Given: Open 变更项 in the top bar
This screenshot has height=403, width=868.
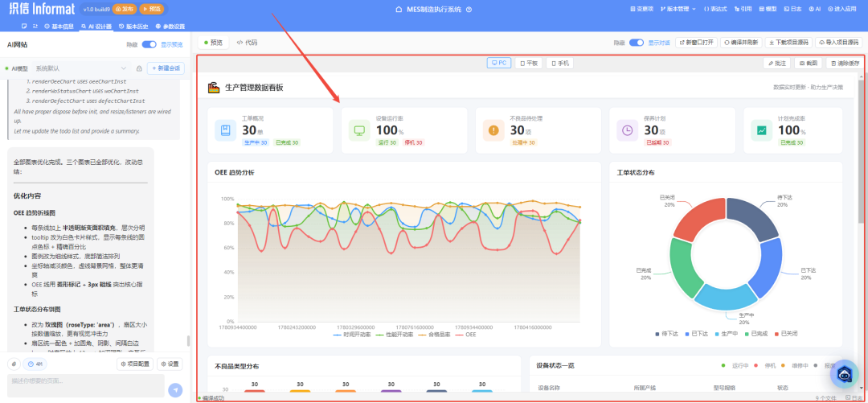Looking at the screenshot, I should tap(643, 10).
